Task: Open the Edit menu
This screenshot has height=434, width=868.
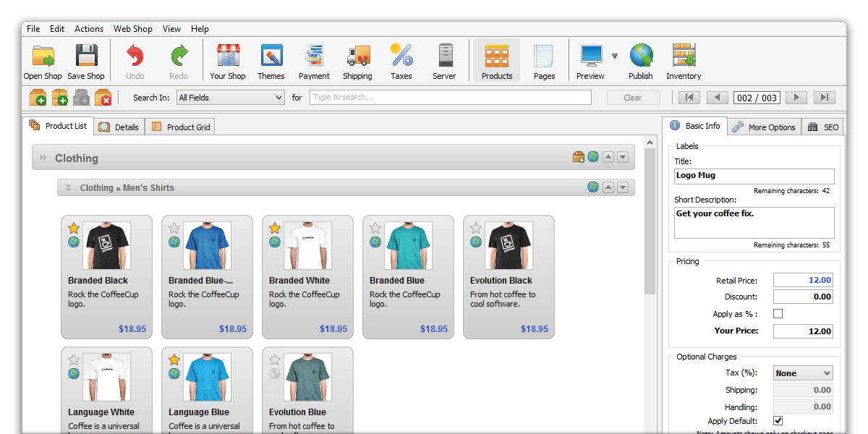Action: [x=57, y=29]
